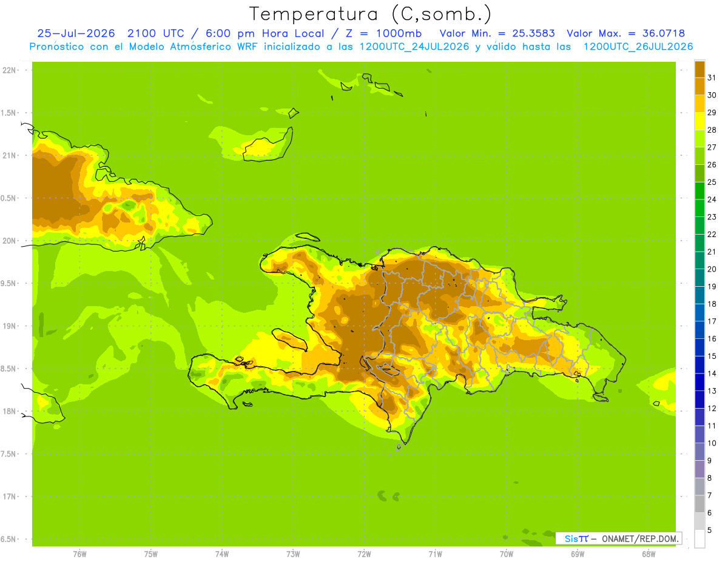Click the brown legend band above 31

pos(699,69)
